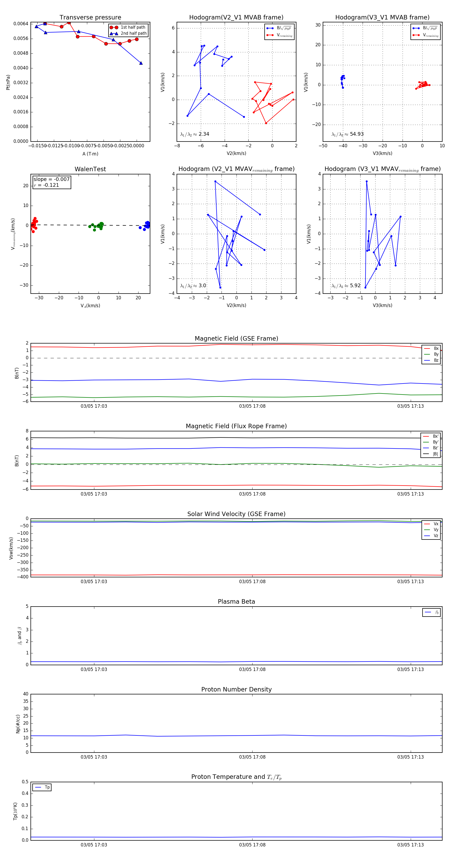Select the "Proton Number Density" title
The image size is (473, 868).
click(236, 689)
